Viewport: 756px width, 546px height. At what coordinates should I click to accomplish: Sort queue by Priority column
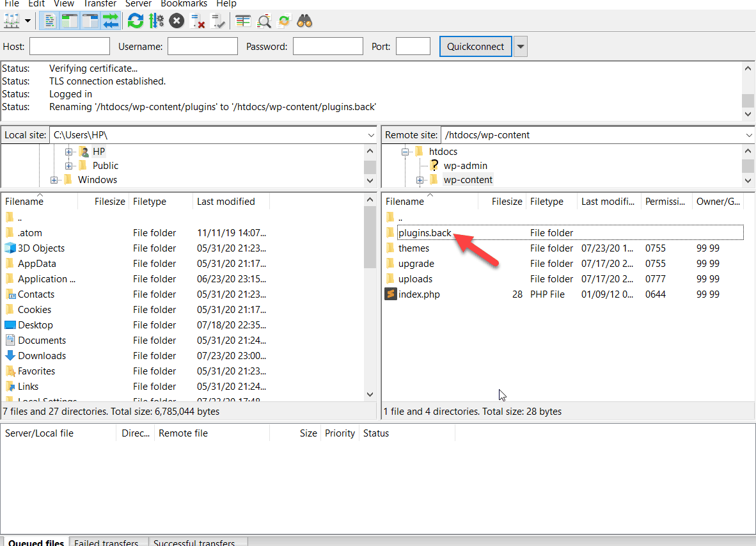coord(340,433)
